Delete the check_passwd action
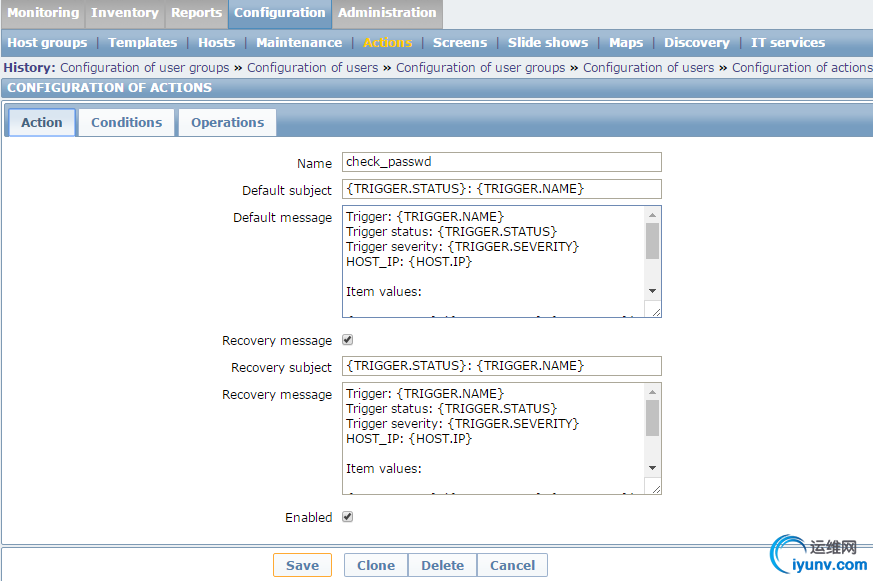Screen dimensions: 873x581 [442, 565]
